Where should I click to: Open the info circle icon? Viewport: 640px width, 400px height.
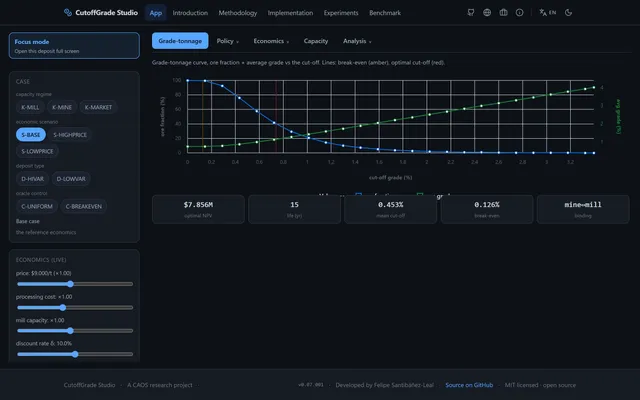(x=519, y=13)
